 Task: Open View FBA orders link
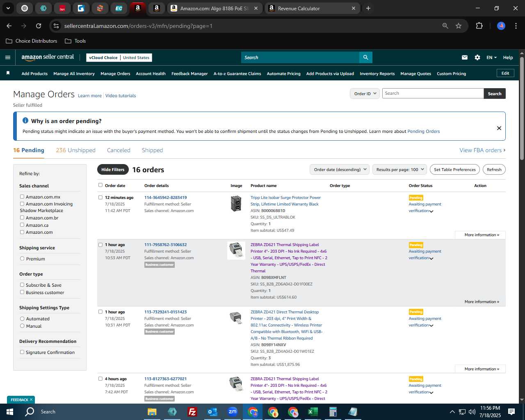click(482, 150)
